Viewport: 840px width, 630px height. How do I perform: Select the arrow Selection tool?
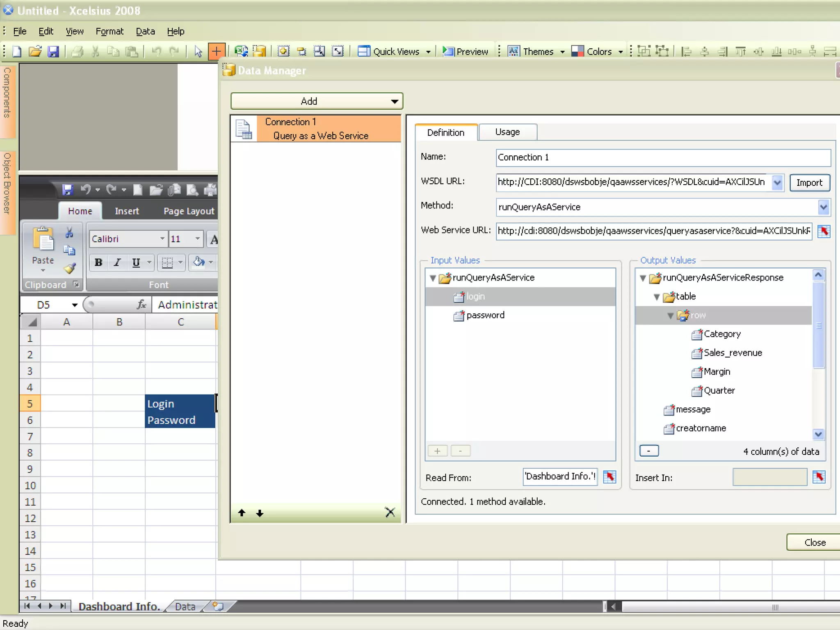(198, 51)
